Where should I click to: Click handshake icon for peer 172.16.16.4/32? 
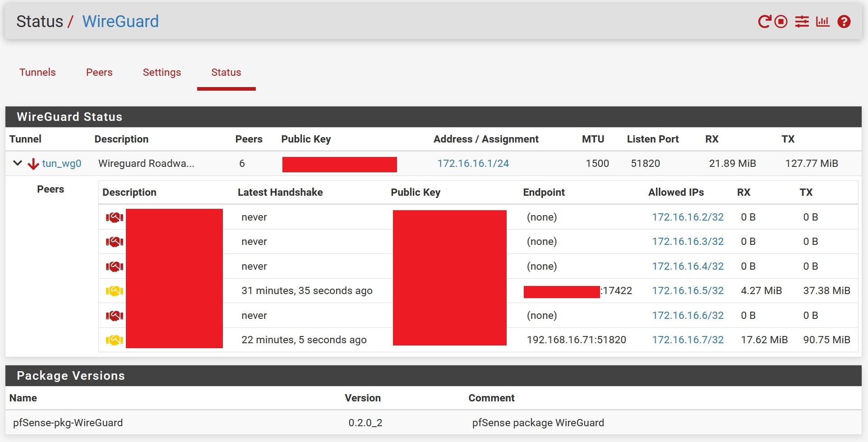pos(115,267)
